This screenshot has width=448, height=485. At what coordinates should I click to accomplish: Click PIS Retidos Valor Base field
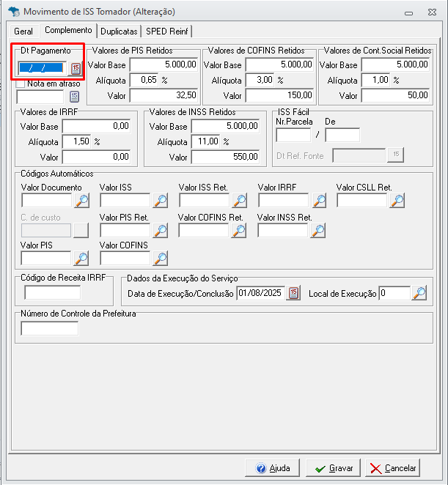point(164,64)
